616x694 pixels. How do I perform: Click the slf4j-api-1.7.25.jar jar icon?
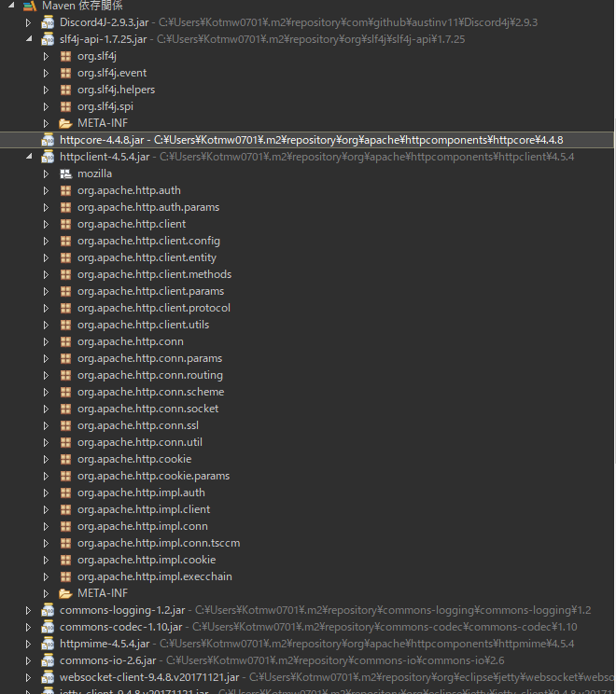coord(48,39)
